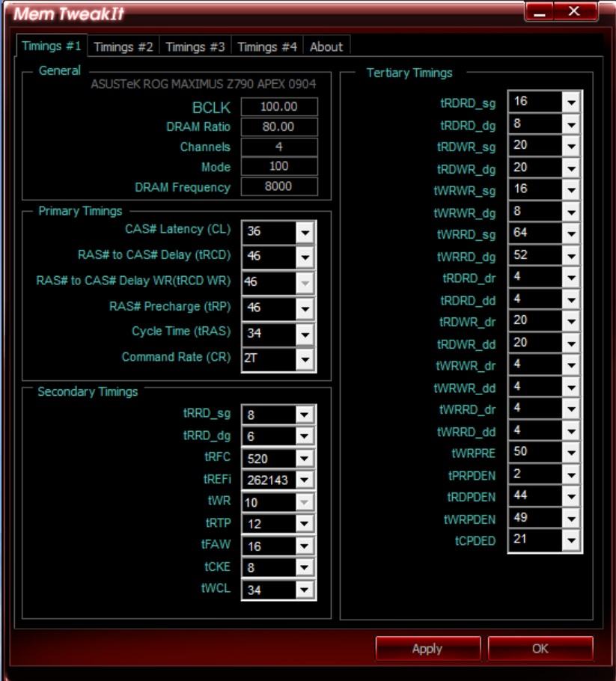The height and width of the screenshot is (681, 616).
Task: Expand the tRDPDEN dropdown
Action: tap(571, 497)
